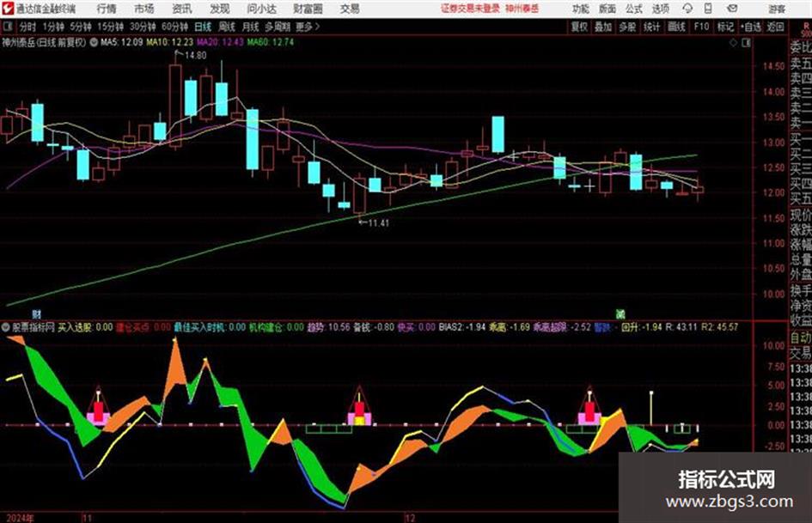Click the 趋势: 10.56 indicator value

(329, 326)
